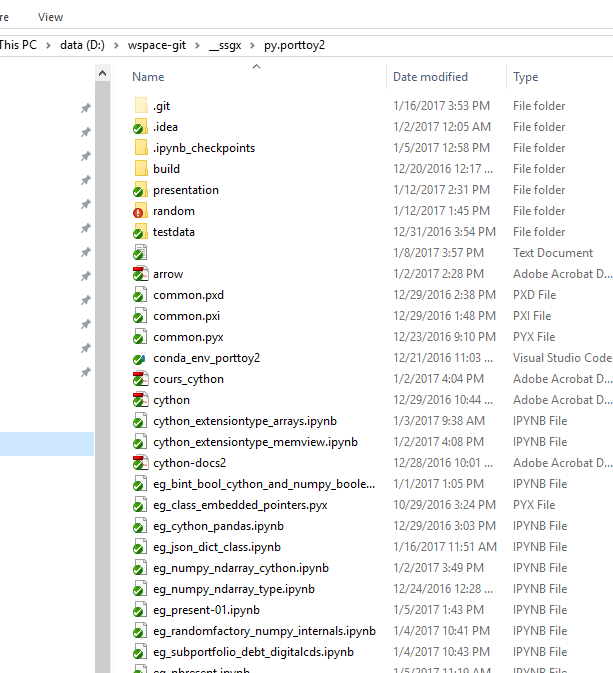This screenshot has height=673, width=613.
Task: Sort files by the Type column header
Action: tap(525, 77)
